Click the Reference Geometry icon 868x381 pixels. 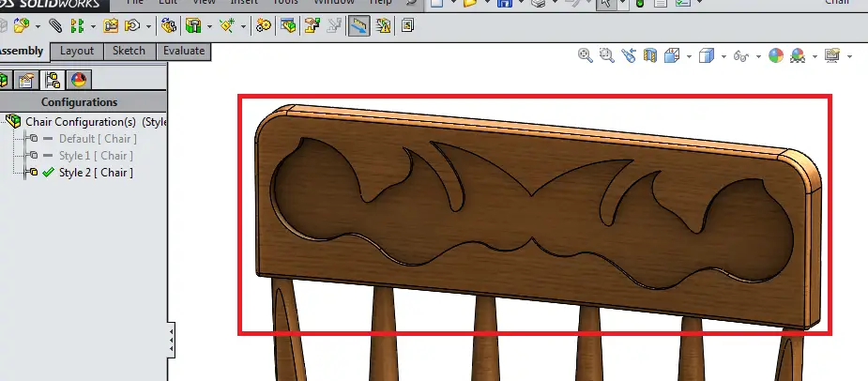[227, 25]
